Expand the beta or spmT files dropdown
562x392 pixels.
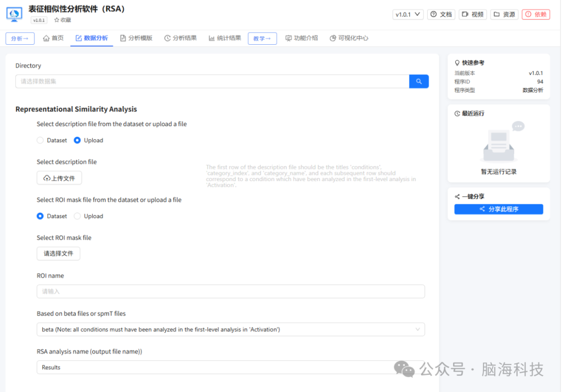(x=231, y=329)
